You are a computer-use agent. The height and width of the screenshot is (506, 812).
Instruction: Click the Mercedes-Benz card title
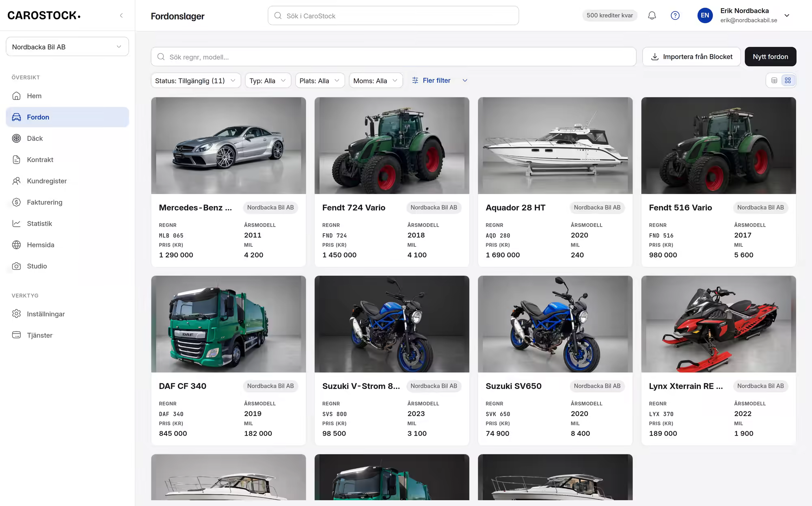click(195, 208)
